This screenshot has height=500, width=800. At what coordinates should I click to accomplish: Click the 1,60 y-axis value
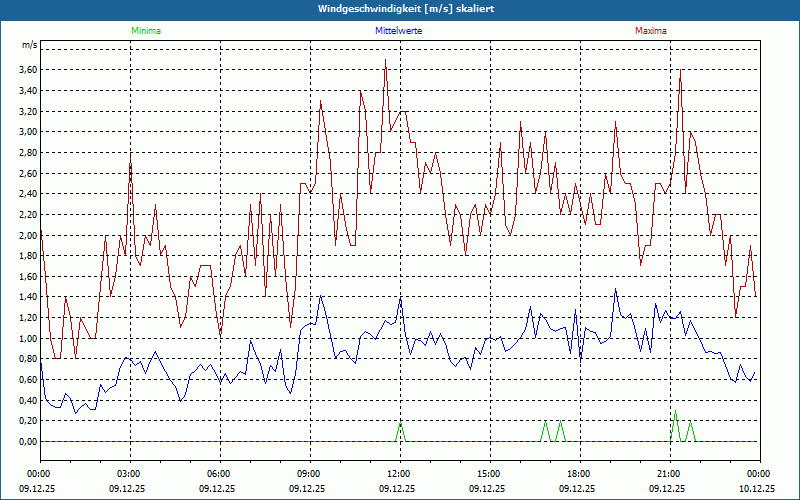pos(29,277)
